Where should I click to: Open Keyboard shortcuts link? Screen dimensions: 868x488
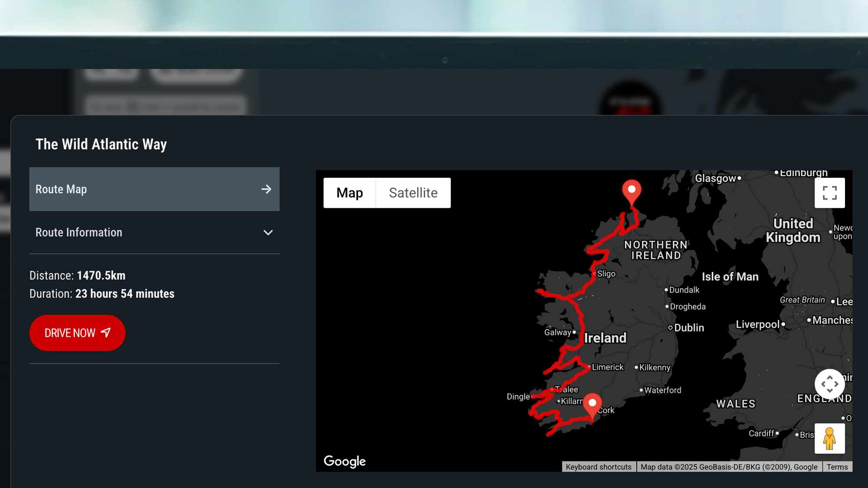[598, 467]
